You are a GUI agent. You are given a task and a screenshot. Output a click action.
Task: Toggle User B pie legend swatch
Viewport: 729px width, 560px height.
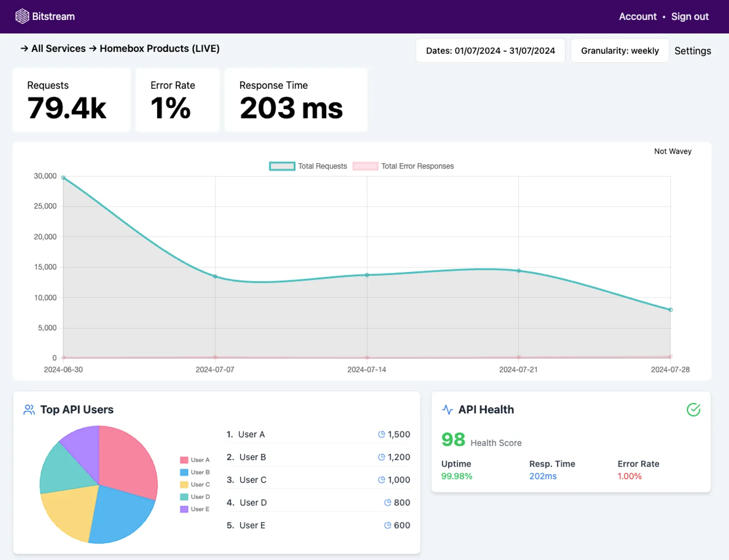point(184,472)
